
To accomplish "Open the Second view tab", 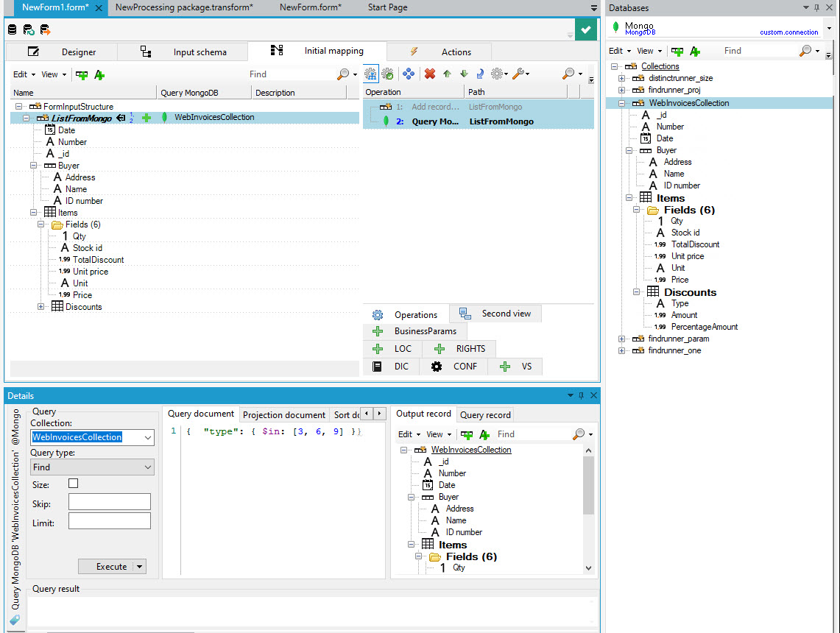I will click(x=495, y=314).
